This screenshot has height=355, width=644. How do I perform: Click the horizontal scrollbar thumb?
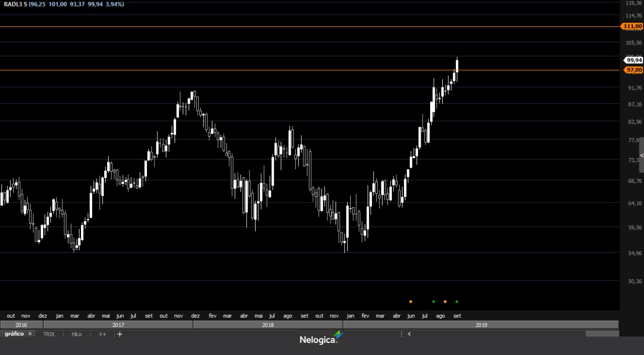coord(602,334)
